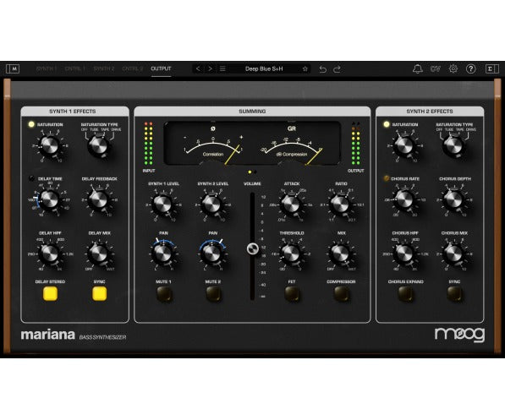
Task: Click the Pan knob above Mute 1
Action: point(163,254)
